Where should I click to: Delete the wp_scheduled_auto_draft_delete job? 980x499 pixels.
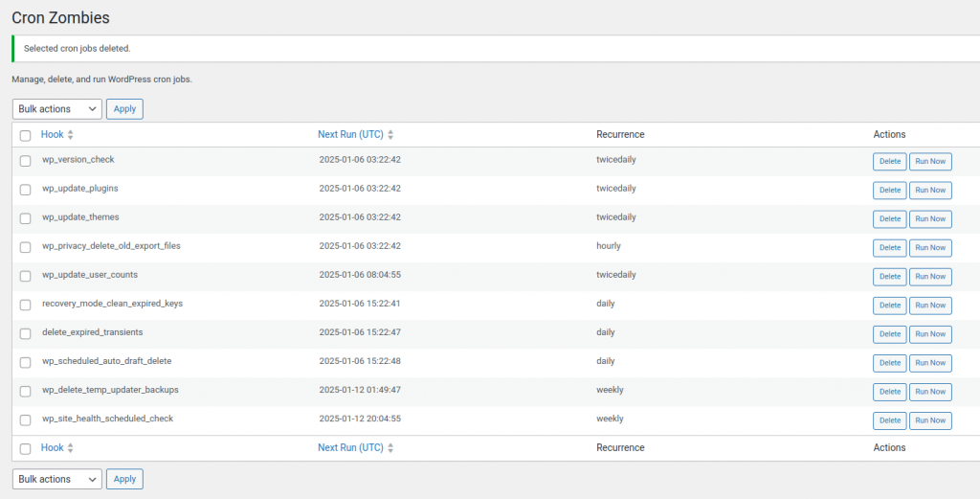pyautogui.click(x=889, y=362)
